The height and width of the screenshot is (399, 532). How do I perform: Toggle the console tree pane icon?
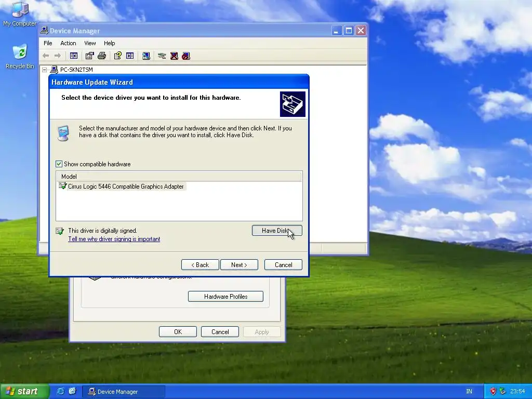point(74,56)
